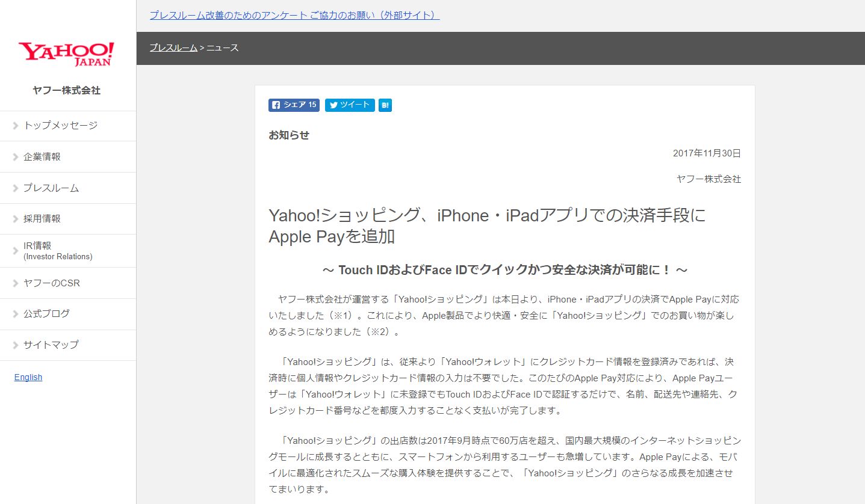Click chevron arrow beside トップメッセージ

[16, 126]
